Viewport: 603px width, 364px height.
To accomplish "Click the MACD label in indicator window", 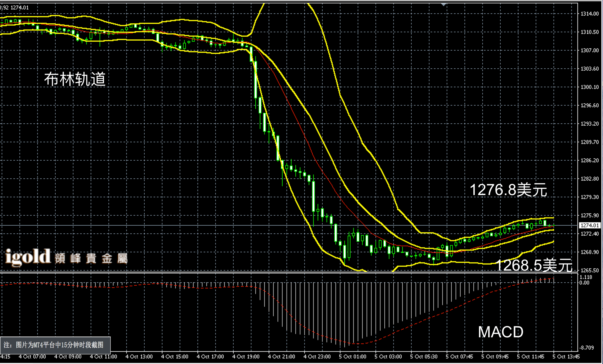I will (x=500, y=332).
